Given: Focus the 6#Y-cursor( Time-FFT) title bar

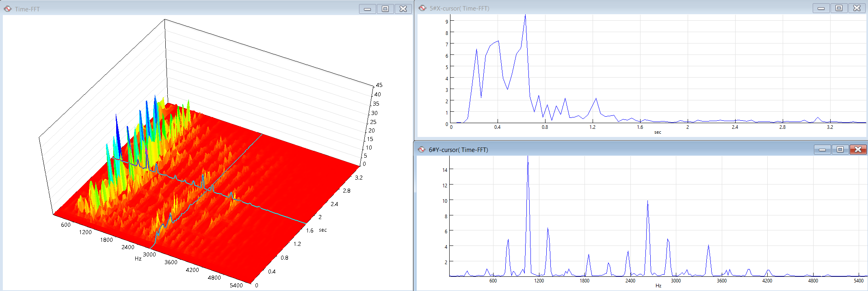Looking at the screenshot, I should coord(458,150).
